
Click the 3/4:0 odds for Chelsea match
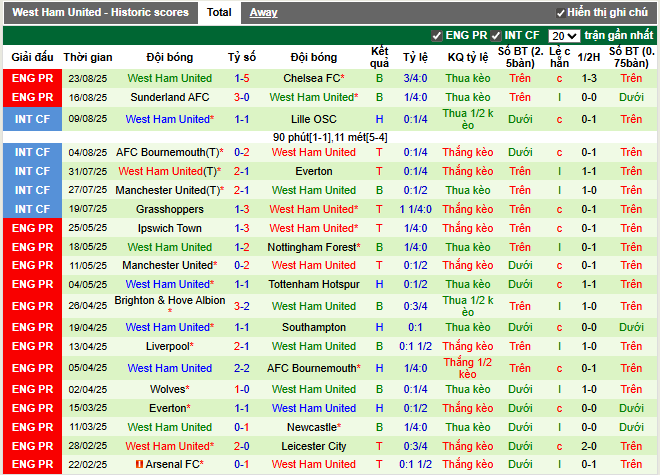coord(415,78)
